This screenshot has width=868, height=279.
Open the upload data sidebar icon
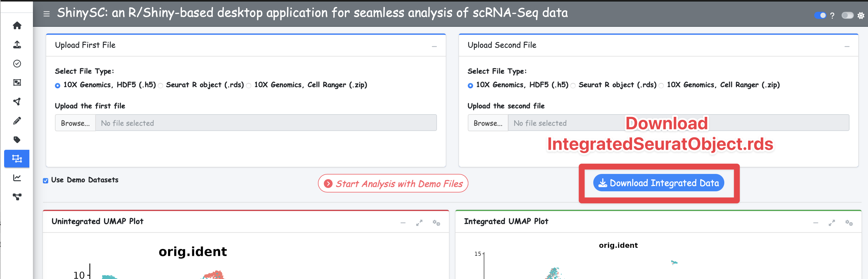coord(17,44)
